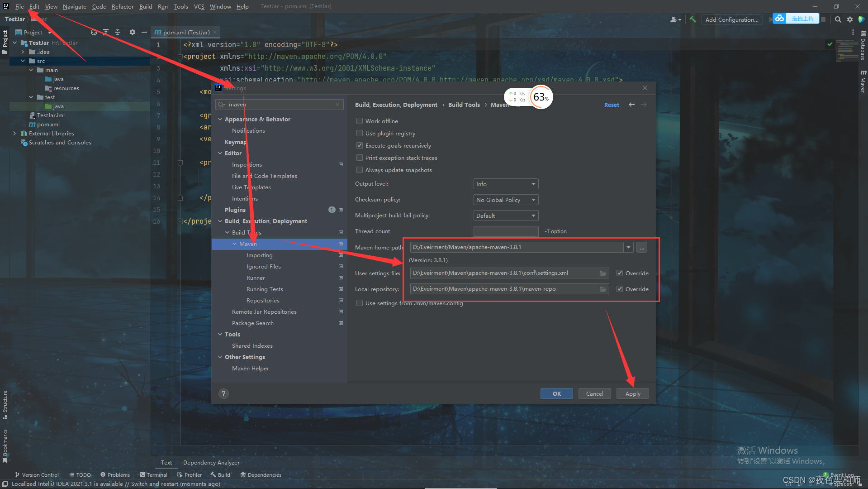Click Collapse All icon in Project panel
The height and width of the screenshot is (489, 868).
point(117,32)
